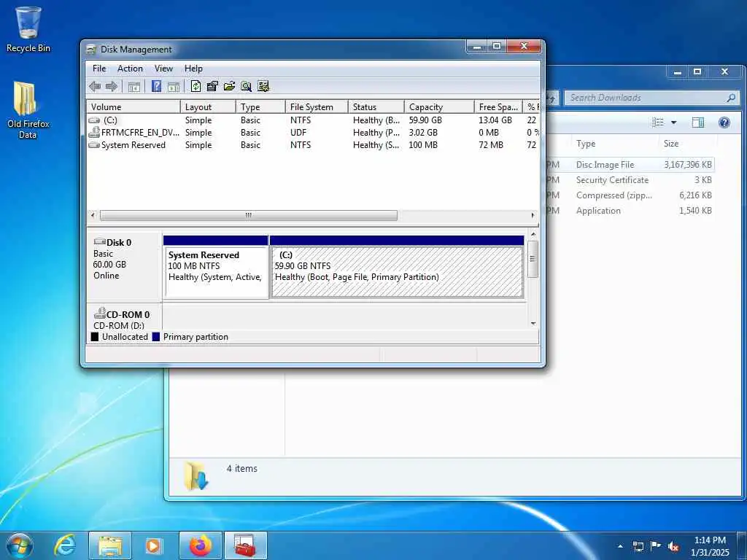Click Explorer window's help question-mark icon
747x560 pixels.
pos(724,122)
